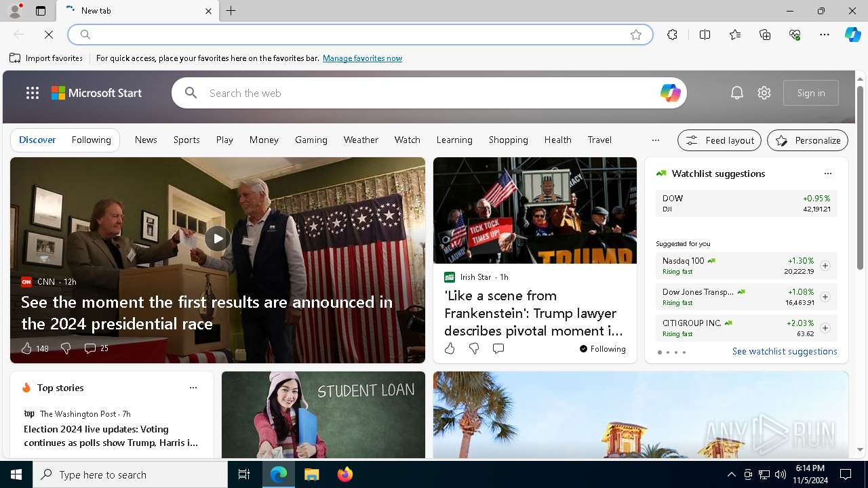
Task: Open notifications bell
Action: [737, 93]
